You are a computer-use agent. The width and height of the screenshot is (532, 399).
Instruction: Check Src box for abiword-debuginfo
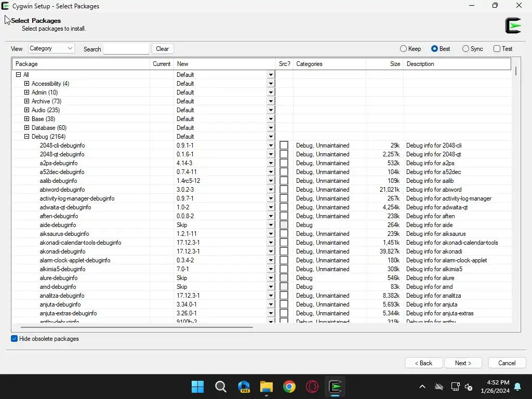pos(284,189)
